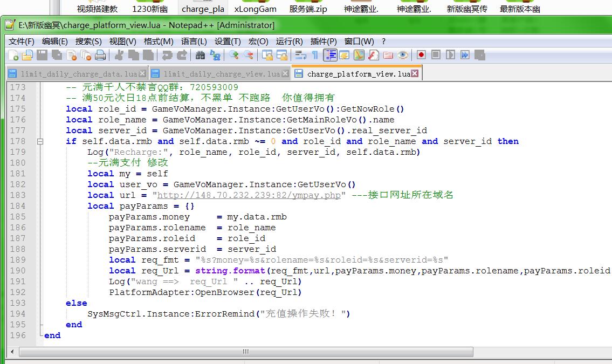Open the 文件(F) menu
This screenshot has height=364, width=612.
[21, 41]
